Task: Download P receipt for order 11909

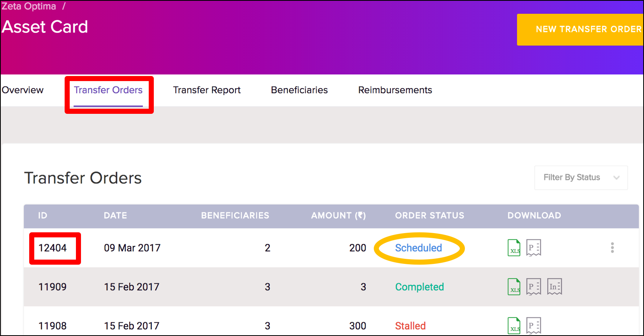Action: (533, 287)
